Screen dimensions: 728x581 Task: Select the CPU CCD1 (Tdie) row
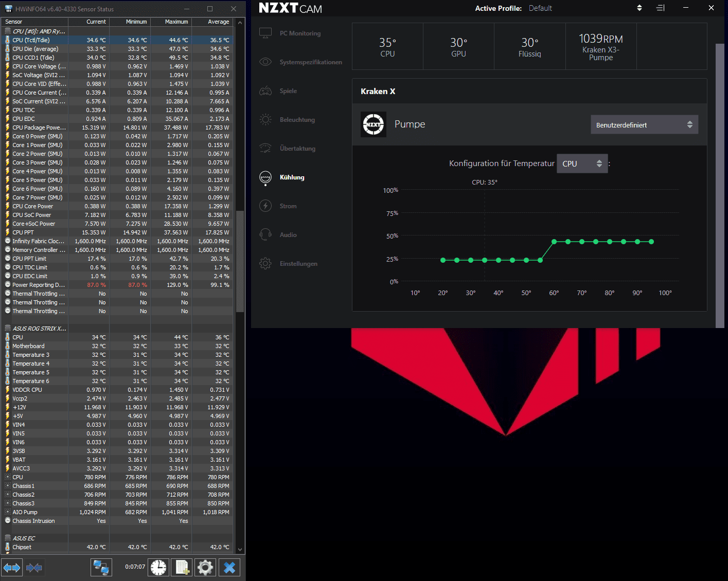tap(117, 58)
